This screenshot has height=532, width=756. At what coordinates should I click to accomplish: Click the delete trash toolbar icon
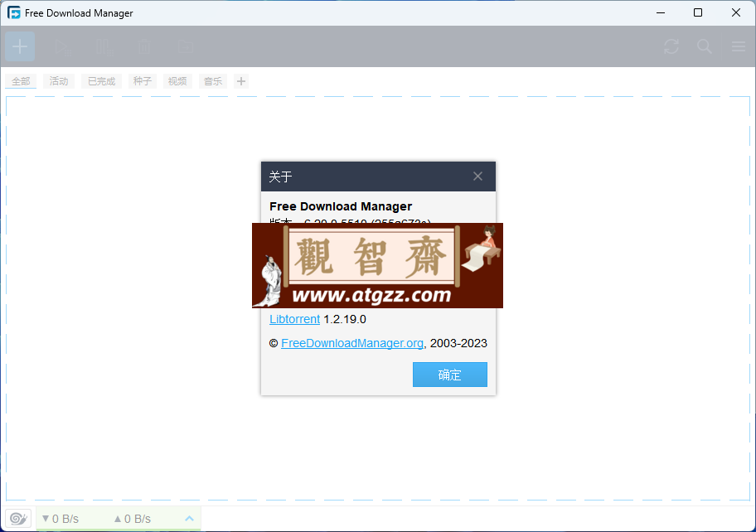click(143, 47)
